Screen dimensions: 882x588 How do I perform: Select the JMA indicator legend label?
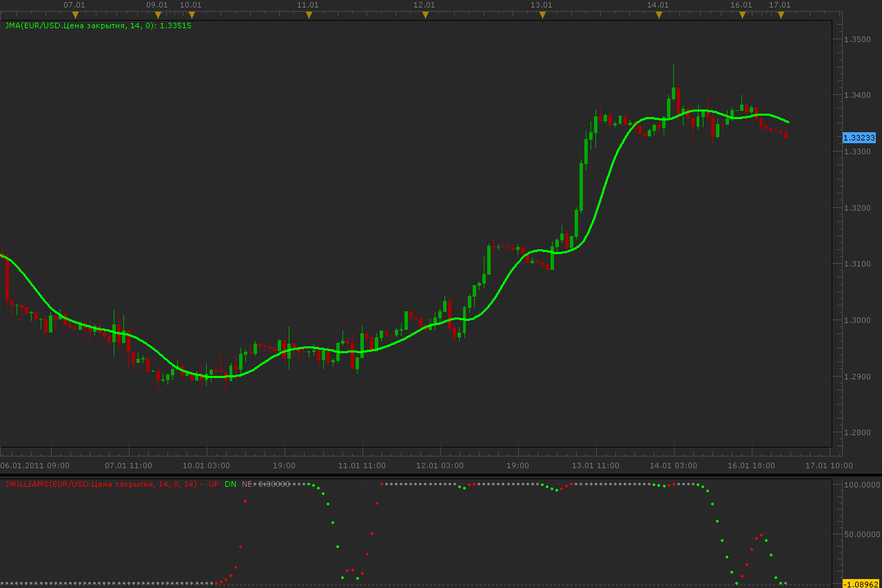pos(98,25)
